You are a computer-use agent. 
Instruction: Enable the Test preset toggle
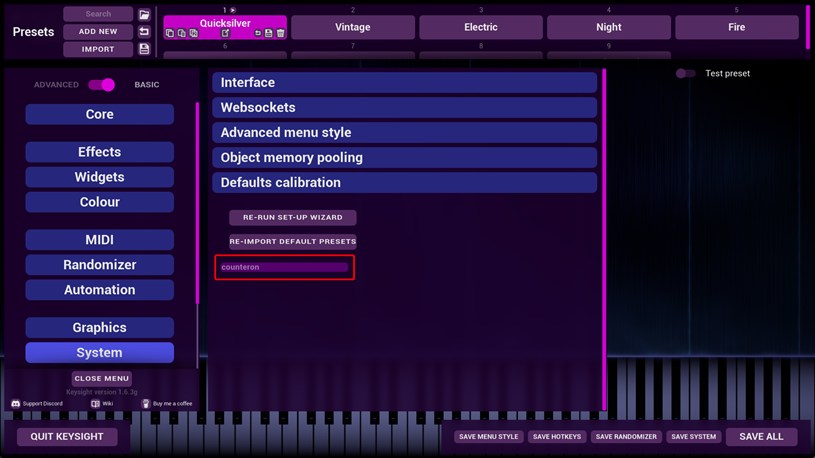685,73
